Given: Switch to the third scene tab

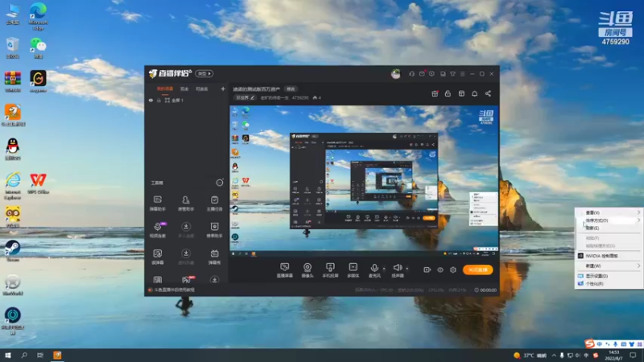Looking at the screenshot, I should [x=202, y=88].
